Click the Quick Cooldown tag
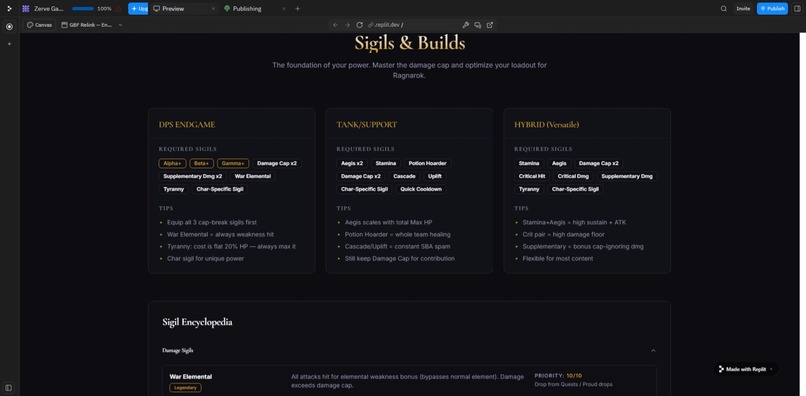The height and width of the screenshot is (396, 806). pos(421,189)
